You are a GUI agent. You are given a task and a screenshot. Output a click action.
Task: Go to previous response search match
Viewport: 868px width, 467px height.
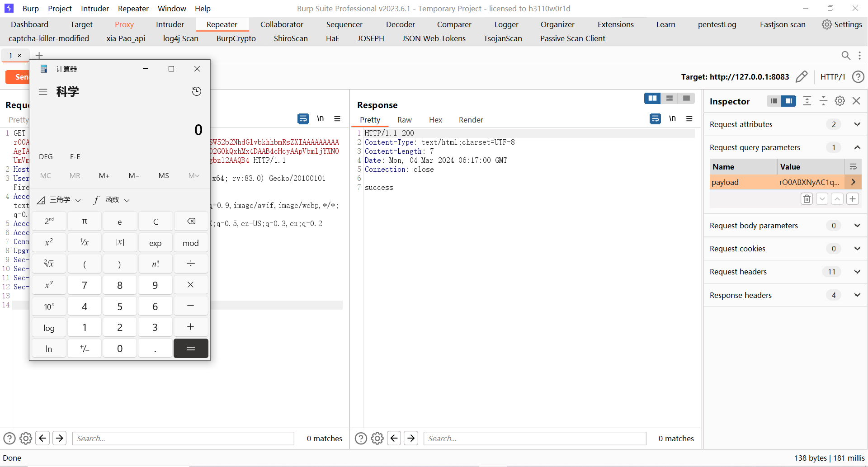point(394,438)
